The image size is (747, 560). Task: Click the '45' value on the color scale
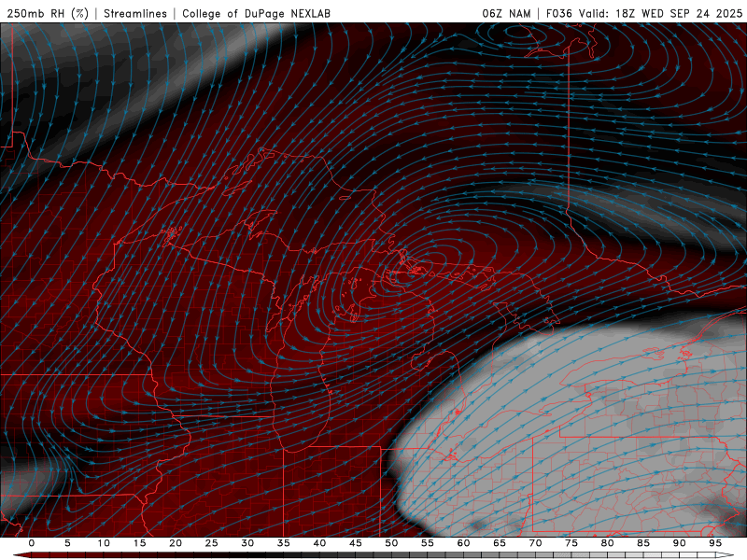coord(356,543)
